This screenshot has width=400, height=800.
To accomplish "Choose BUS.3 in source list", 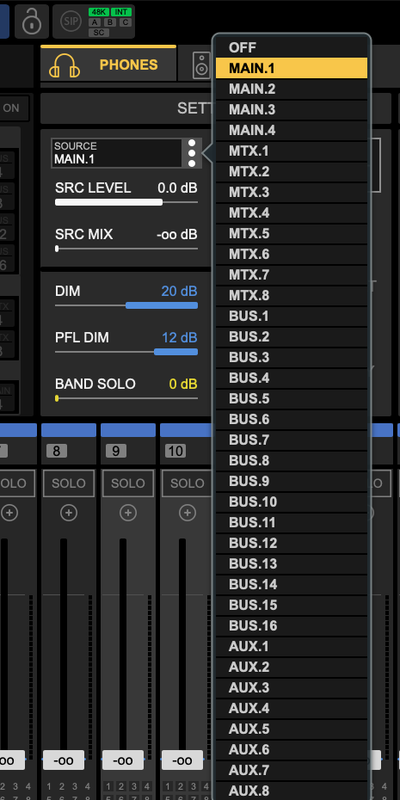I will (x=291, y=357).
